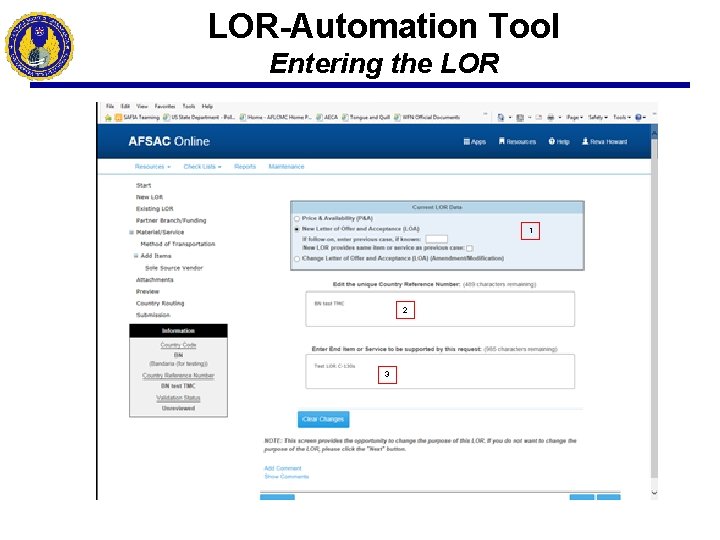
Task: Open the Tools menu in the menu bar
Action: pyautogui.click(x=189, y=106)
